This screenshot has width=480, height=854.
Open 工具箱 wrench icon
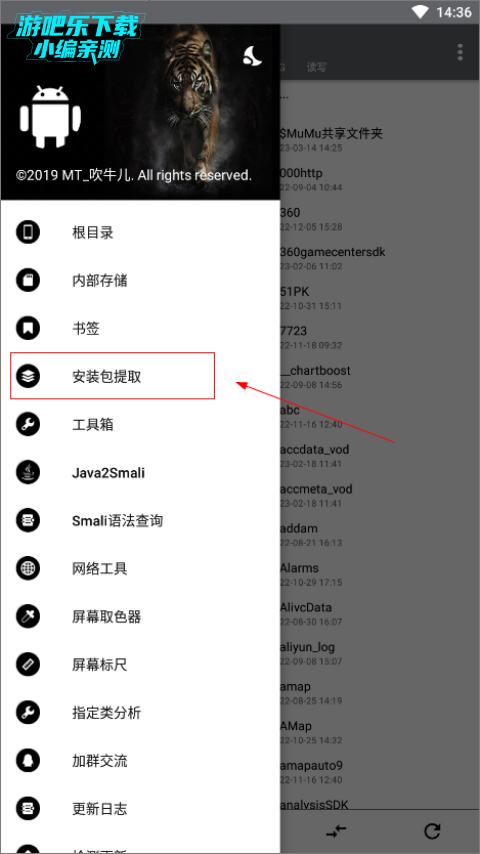pos(28,424)
